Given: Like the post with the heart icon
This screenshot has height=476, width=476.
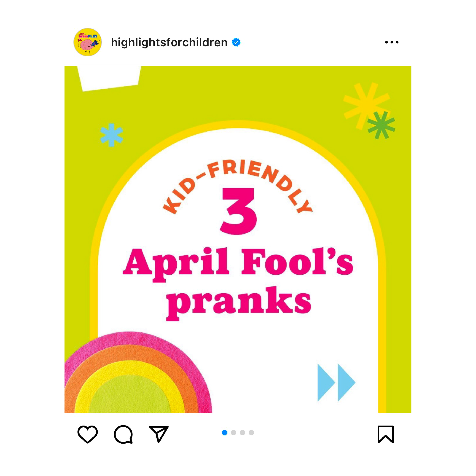Looking at the screenshot, I should click(x=88, y=434).
